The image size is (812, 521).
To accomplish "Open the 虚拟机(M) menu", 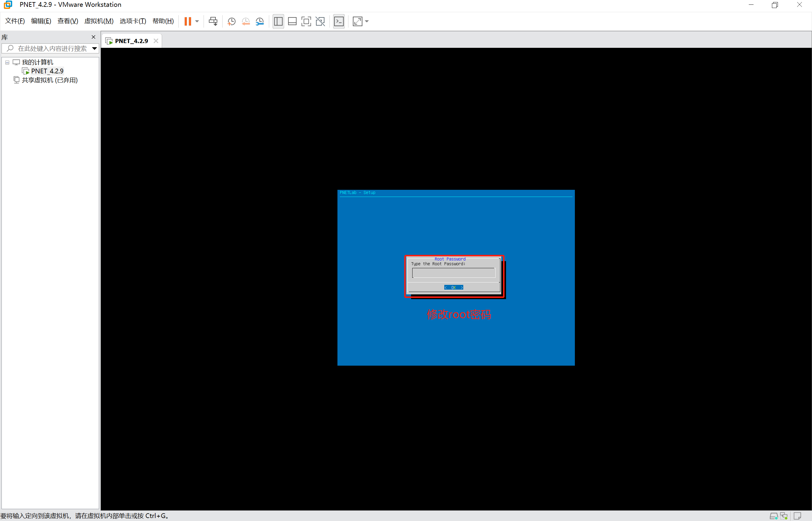I will point(99,21).
